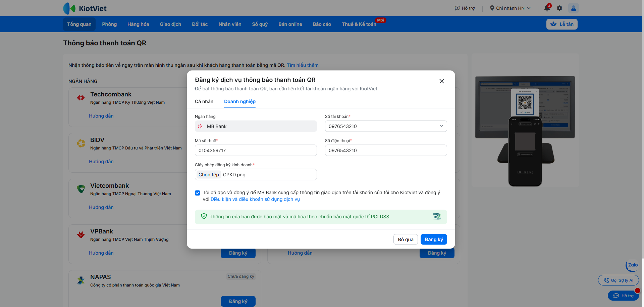
Task: Select the Doanh nghiệp tab
Action: pos(240,101)
